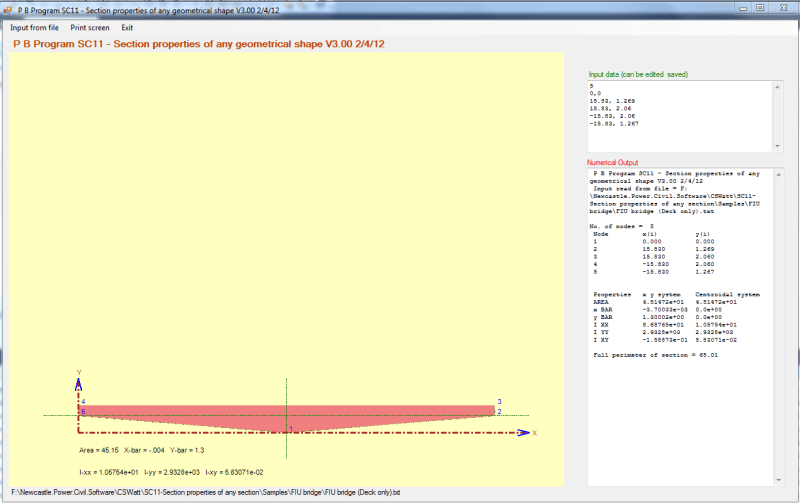Close the SC11 program window
This screenshot has width=800, height=503.
coord(784,8)
